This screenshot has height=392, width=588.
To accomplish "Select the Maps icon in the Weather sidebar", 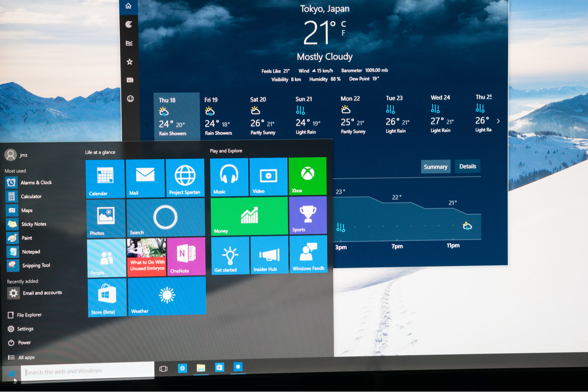I will (x=129, y=24).
